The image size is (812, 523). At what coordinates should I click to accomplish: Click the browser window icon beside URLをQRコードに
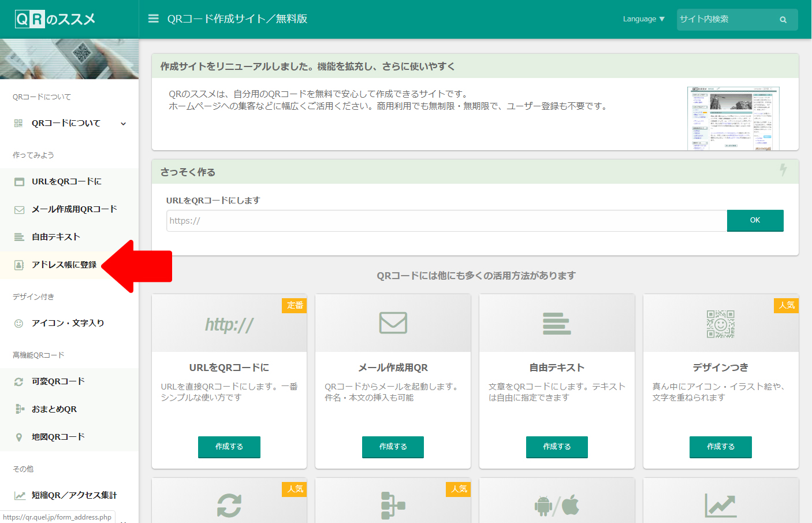19,182
